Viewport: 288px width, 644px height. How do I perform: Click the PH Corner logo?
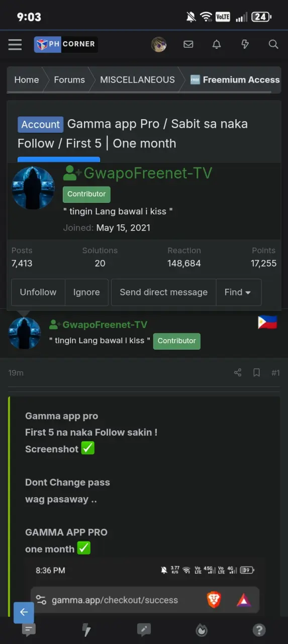[x=66, y=44]
